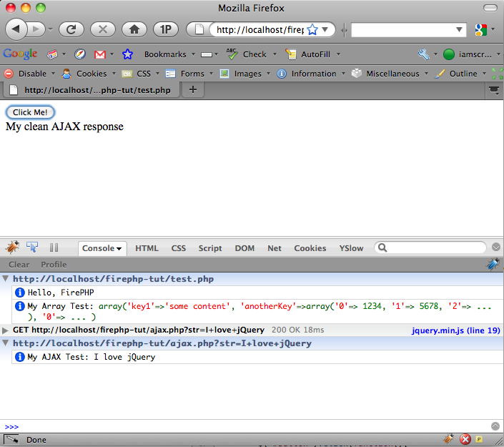
Task: Collapse the ajax.php?str=I+love+jQuery group
Action: [x=6, y=343]
